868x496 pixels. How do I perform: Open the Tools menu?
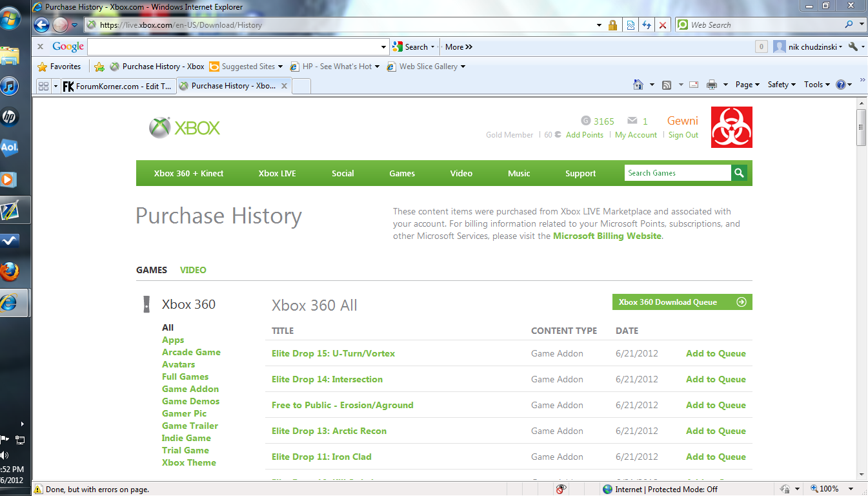pos(816,85)
